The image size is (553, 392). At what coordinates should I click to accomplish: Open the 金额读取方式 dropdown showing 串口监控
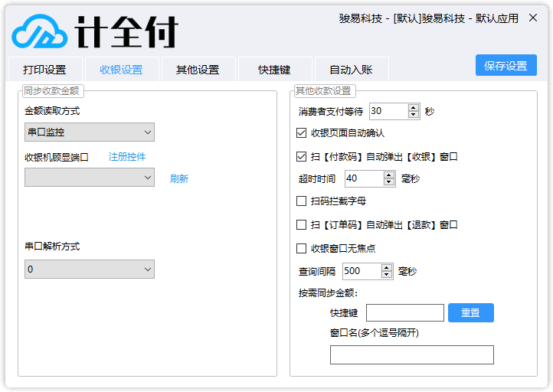click(x=90, y=132)
